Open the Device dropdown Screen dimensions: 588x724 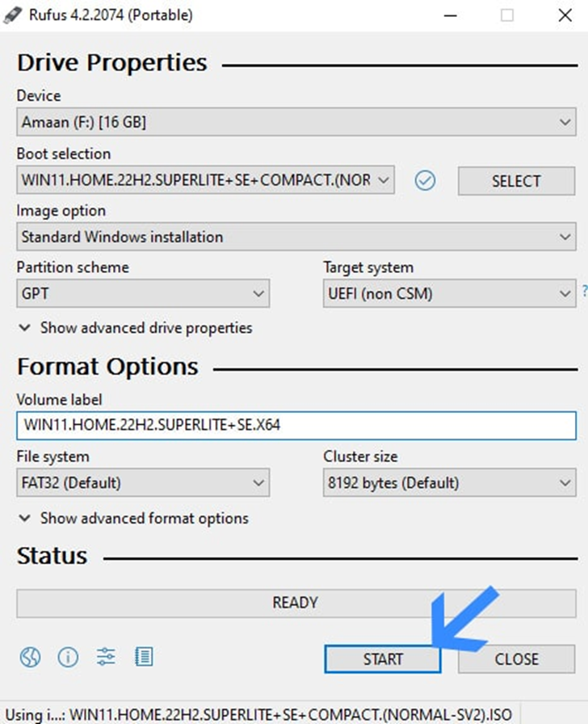(x=296, y=122)
